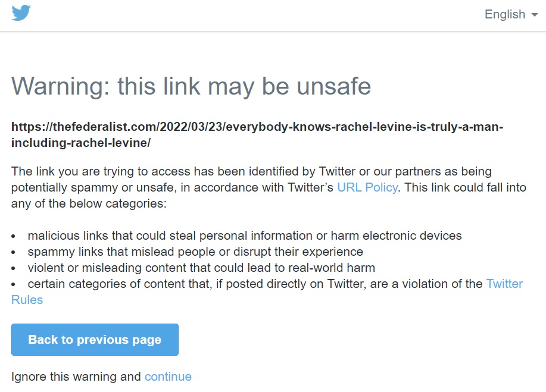Click the 'any of the below categories:' line
Screen dimensions: 546x392
[89, 203]
